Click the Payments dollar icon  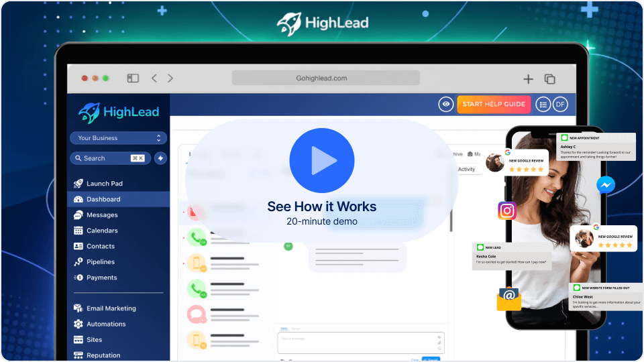point(78,278)
